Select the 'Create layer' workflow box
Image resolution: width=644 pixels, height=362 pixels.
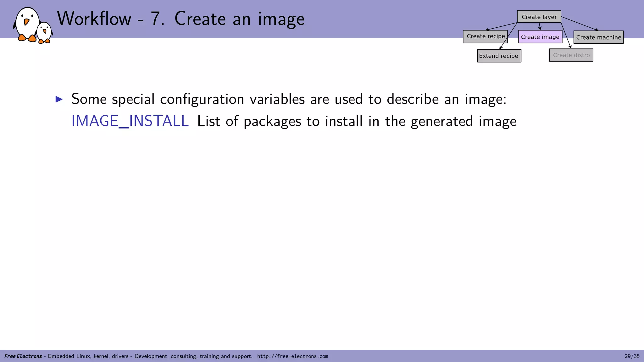coord(539,17)
